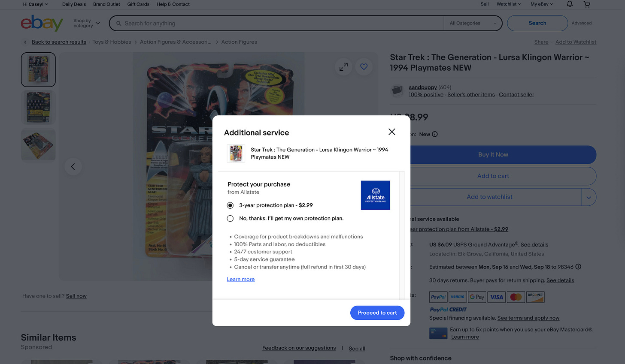625x364 pixels.
Task: Select the third product thumbnail
Action: (38, 145)
